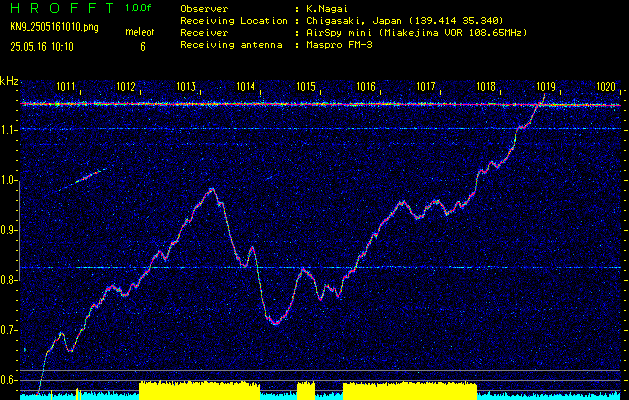Click the trace peak below the 1013 label
This screenshot has width=629, height=400.
(211, 189)
